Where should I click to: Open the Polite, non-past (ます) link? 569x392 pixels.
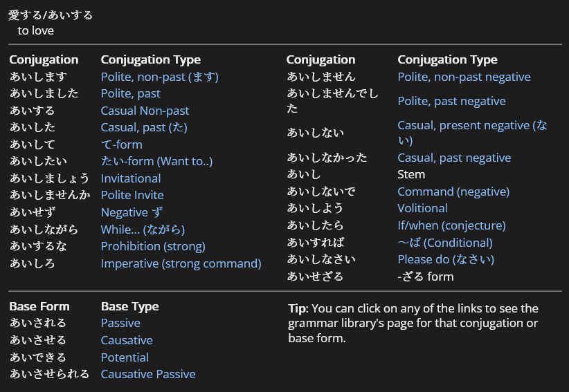pyautogui.click(x=159, y=77)
